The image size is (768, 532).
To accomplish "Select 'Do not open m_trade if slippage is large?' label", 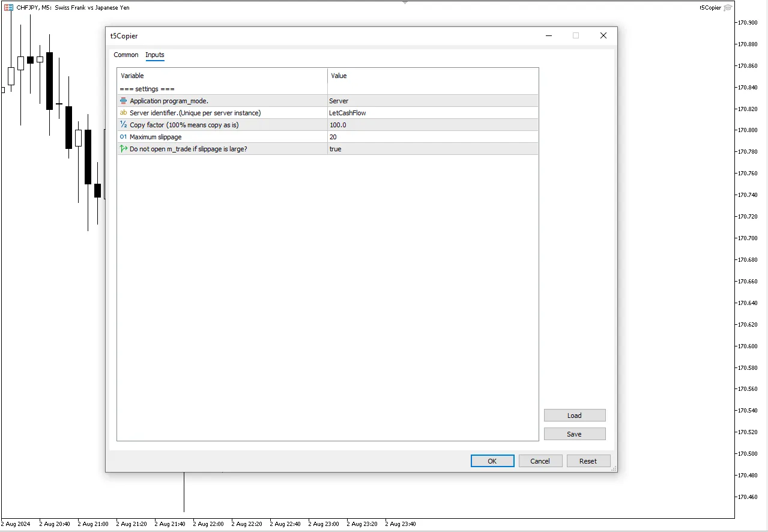I will click(189, 149).
